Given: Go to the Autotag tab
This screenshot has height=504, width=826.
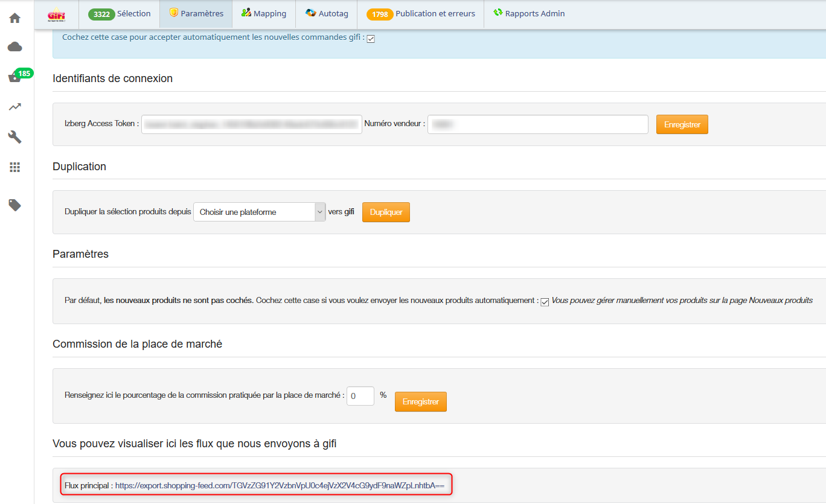Looking at the screenshot, I should click(327, 14).
